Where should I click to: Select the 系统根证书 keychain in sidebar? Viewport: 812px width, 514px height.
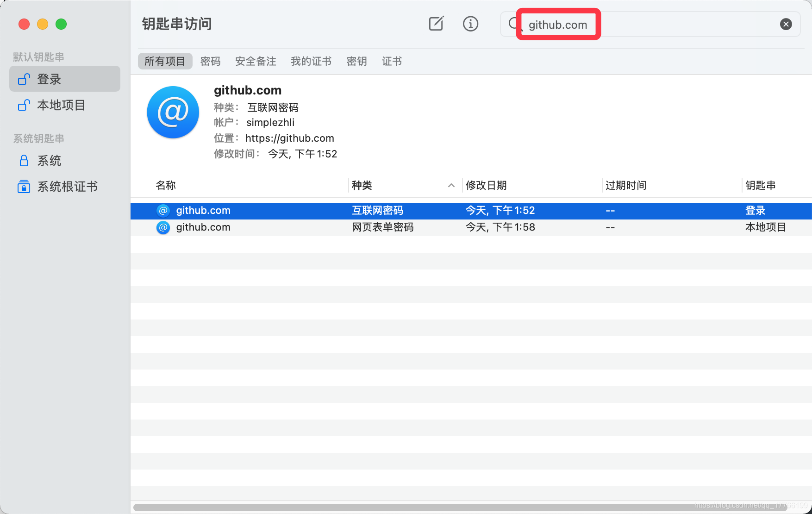pos(65,187)
